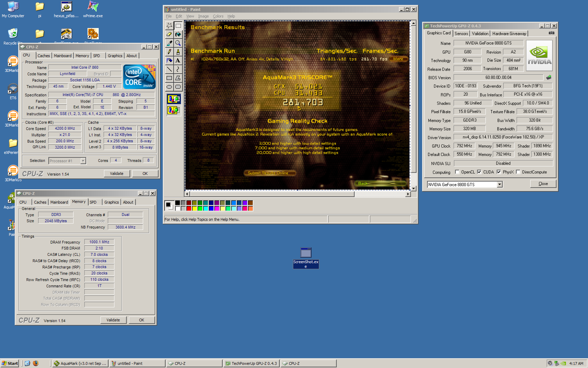The height and width of the screenshot is (368, 588).
Task: Switch to AquaMark taskbar button
Action: 80,363
